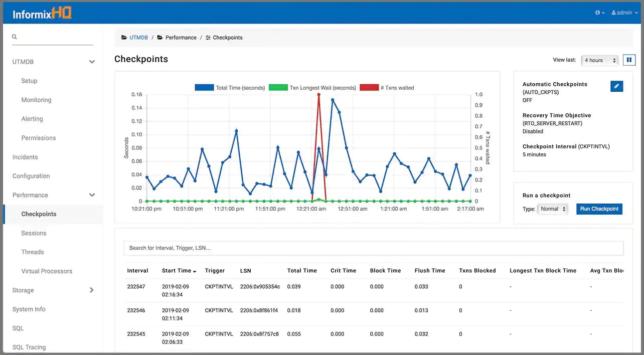
Task: Click the pencil edit icon for Automatic Checkpoints
Action: click(x=616, y=86)
